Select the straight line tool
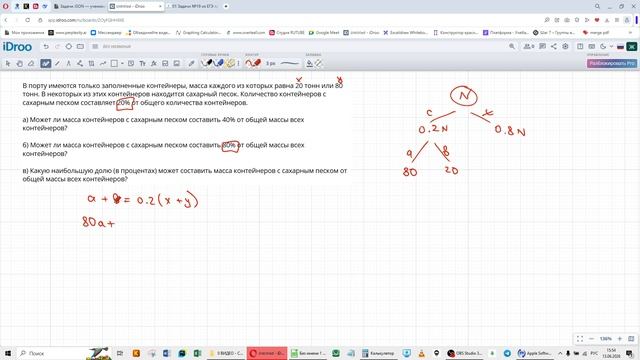640x360 pixels. click(x=57, y=63)
